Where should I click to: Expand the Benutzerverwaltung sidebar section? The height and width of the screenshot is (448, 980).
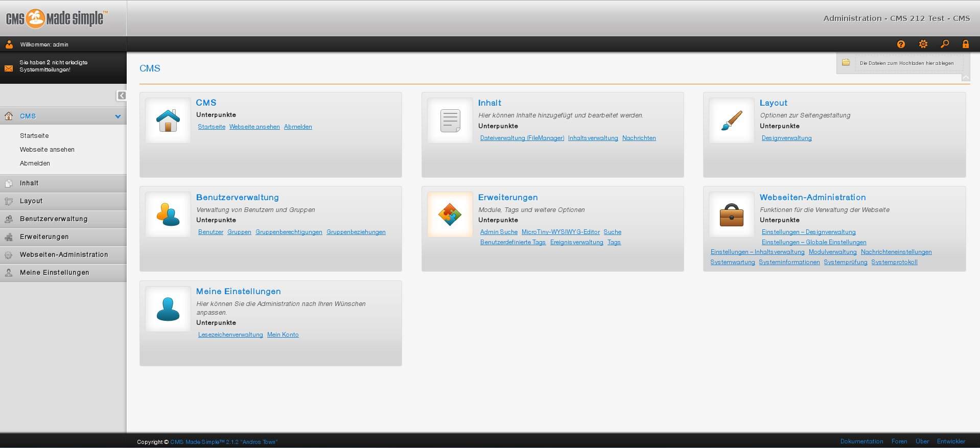[54, 219]
